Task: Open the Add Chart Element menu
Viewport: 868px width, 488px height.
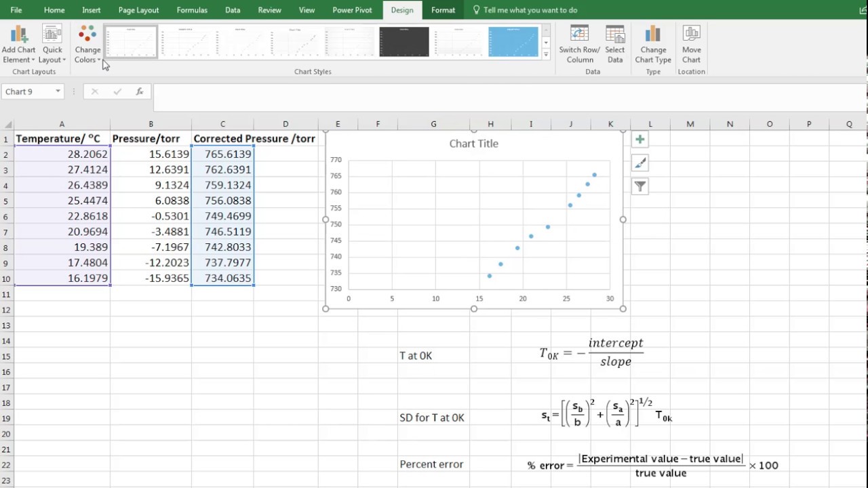Action: [x=18, y=45]
